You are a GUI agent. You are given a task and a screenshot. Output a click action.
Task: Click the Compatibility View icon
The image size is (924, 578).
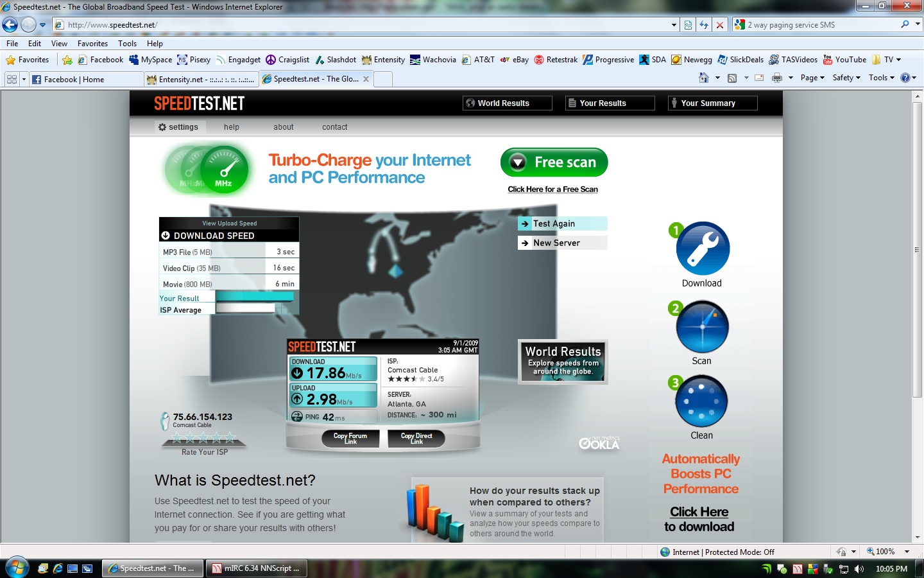[688, 25]
